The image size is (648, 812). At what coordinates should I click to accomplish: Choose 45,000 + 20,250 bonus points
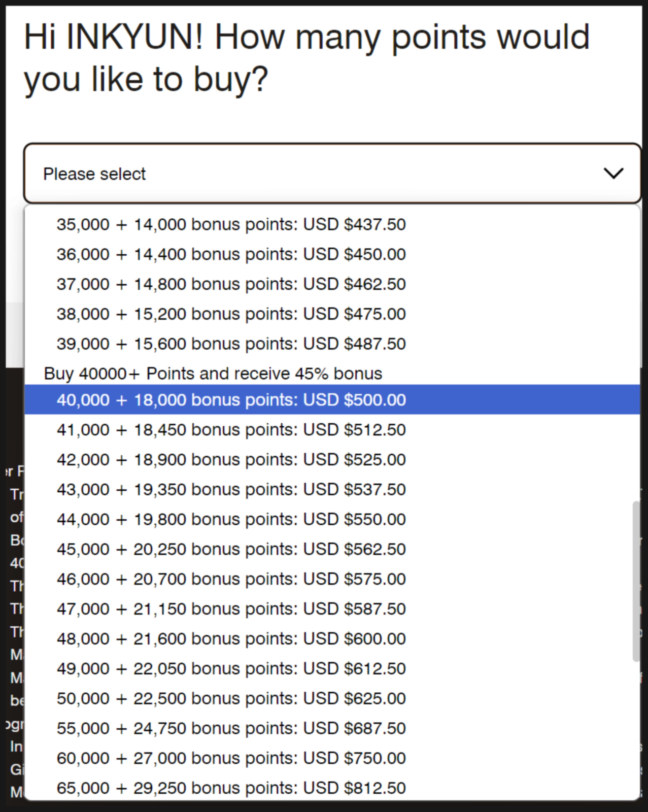(x=231, y=549)
